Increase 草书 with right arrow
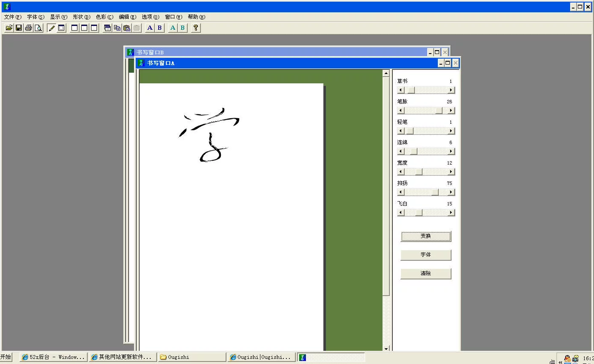 (x=451, y=90)
